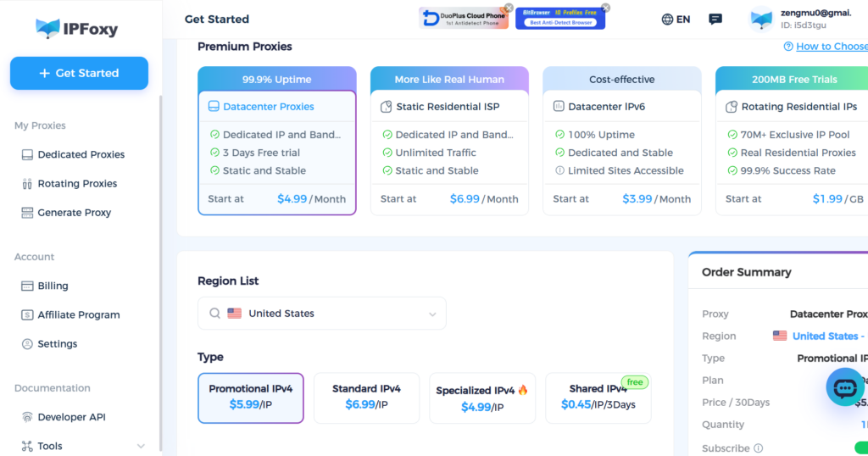Viewport: 868px width, 456px height.
Task: Click the Developer API sidebar icon
Action: (x=27, y=417)
